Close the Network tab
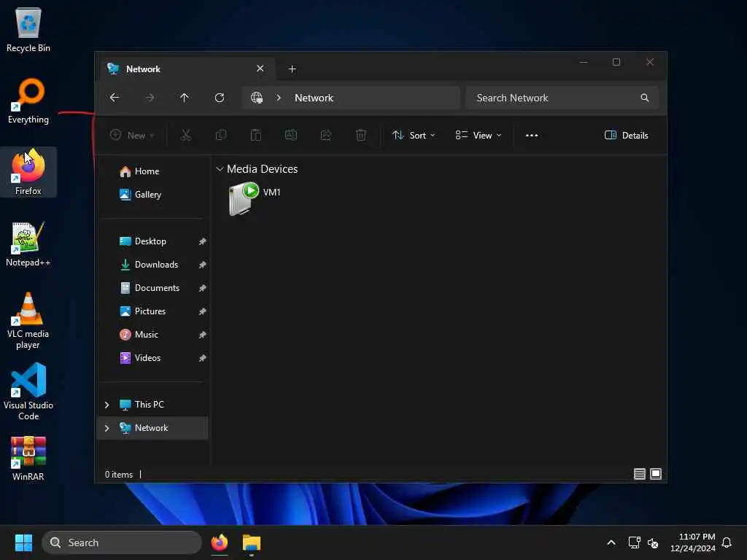 (x=260, y=69)
